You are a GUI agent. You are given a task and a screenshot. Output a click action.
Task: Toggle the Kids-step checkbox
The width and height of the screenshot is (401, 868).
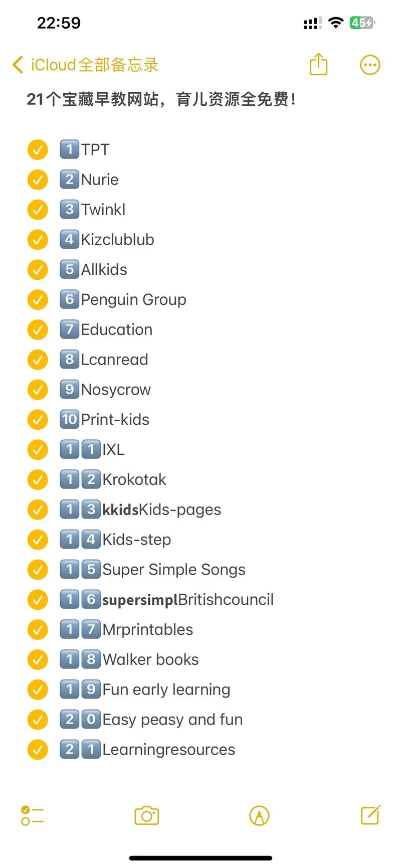click(38, 540)
